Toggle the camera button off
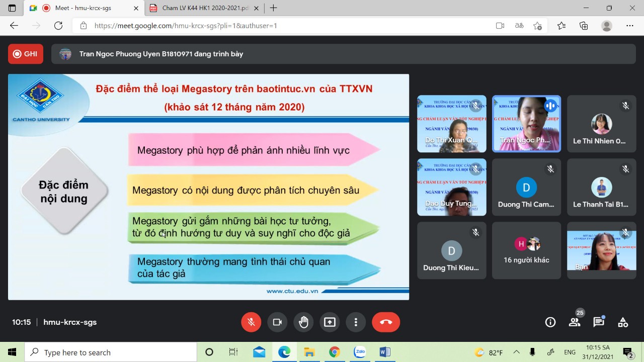Image resolution: width=644 pixels, height=362 pixels. [277, 322]
